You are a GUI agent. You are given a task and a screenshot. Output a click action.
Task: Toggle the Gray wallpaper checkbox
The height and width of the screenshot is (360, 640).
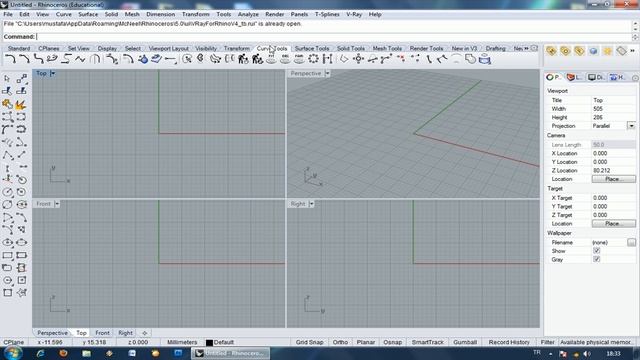596,259
